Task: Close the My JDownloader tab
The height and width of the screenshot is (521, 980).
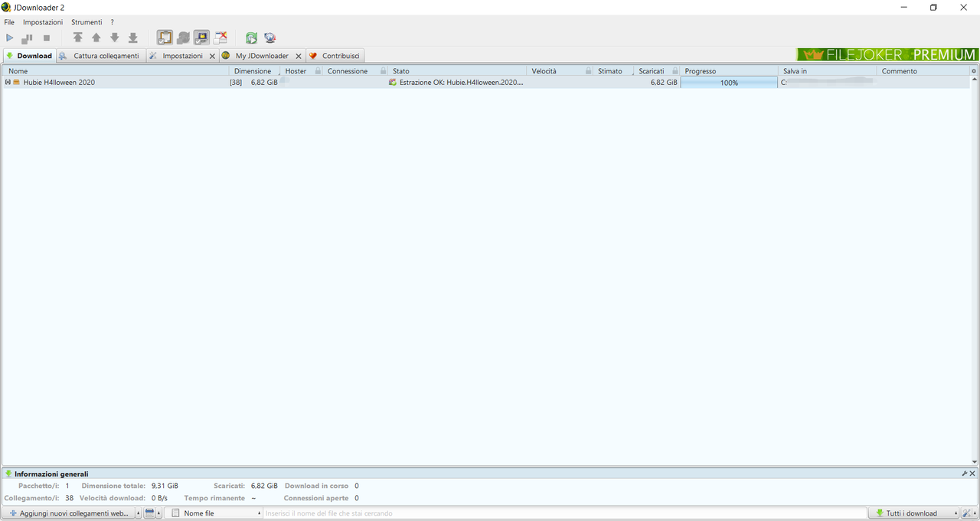Action: pyautogui.click(x=299, y=56)
